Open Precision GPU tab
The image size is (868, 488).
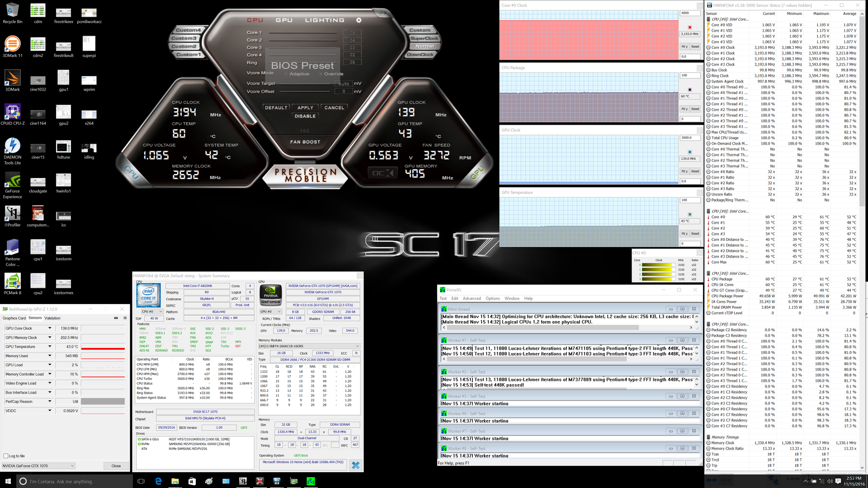click(284, 20)
